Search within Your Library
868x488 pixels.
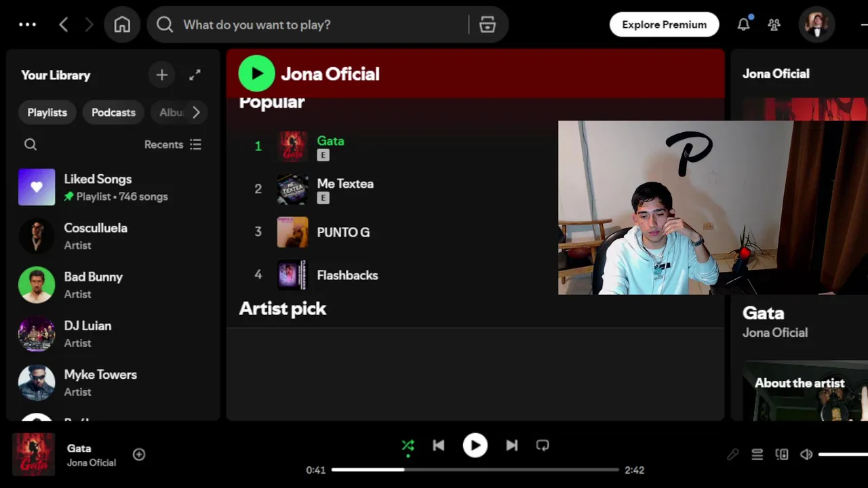pos(31,144)
